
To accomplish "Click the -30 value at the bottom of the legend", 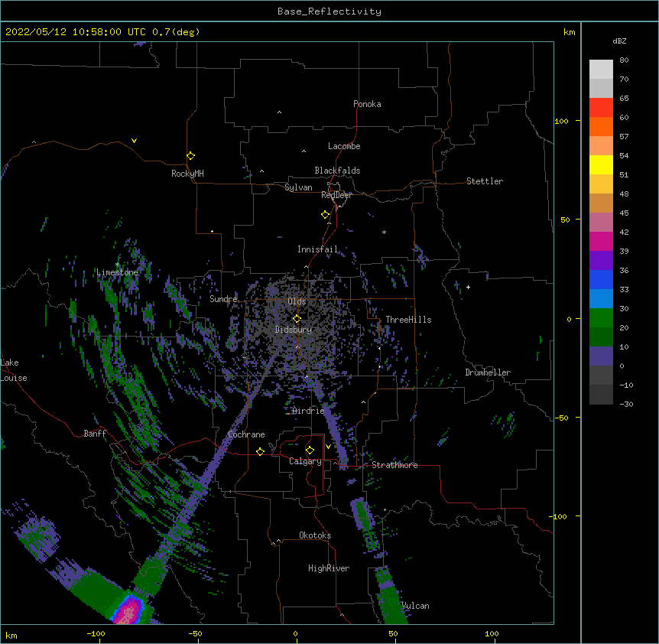I will pyautogui.click(x=626, y=405).
